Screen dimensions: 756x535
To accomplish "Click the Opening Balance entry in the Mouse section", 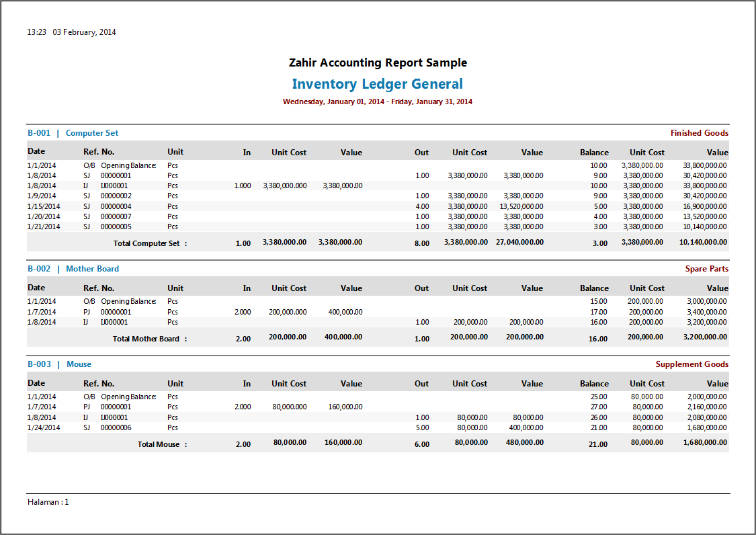I will [x=128, y=397].
